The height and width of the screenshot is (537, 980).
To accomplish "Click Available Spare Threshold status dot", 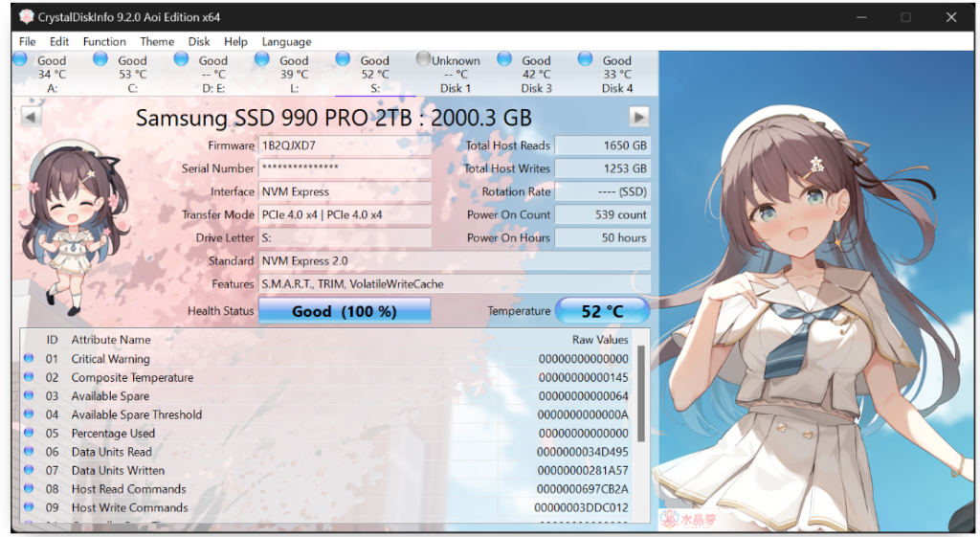I will point(29,414).
